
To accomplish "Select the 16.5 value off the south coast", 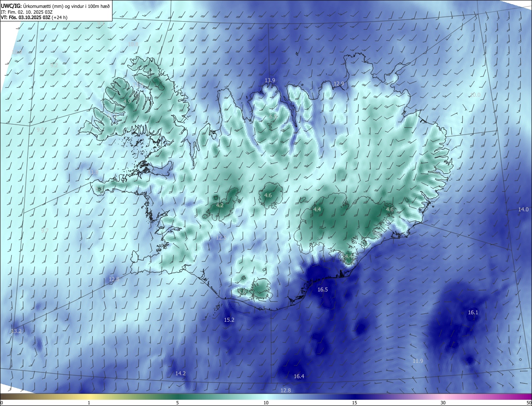I will click(323, 290).
